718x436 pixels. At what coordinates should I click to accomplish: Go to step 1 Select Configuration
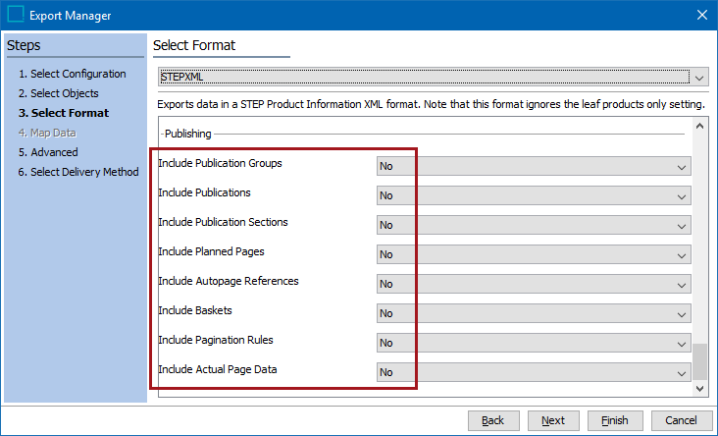pos(72,74)
